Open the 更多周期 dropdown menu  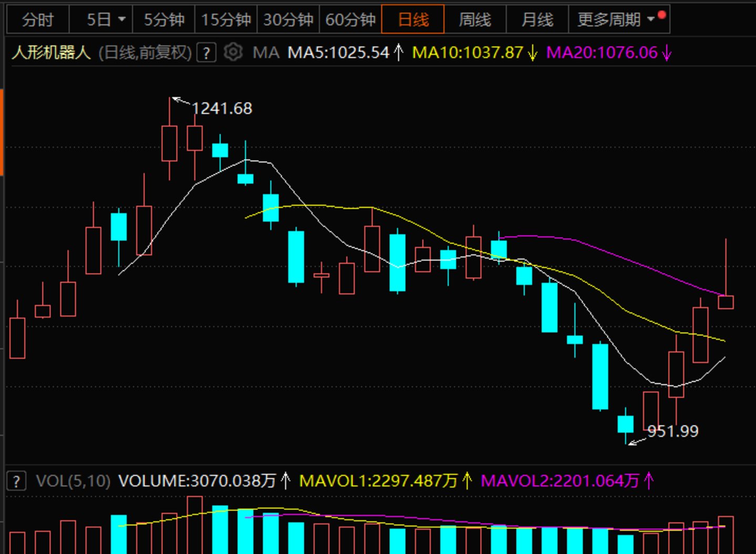coord(616,19)
